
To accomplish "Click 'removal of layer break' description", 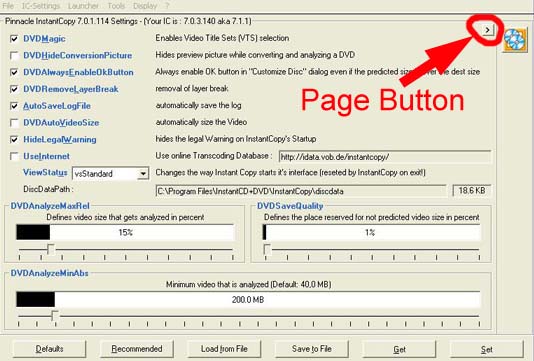I will point(192,89).
